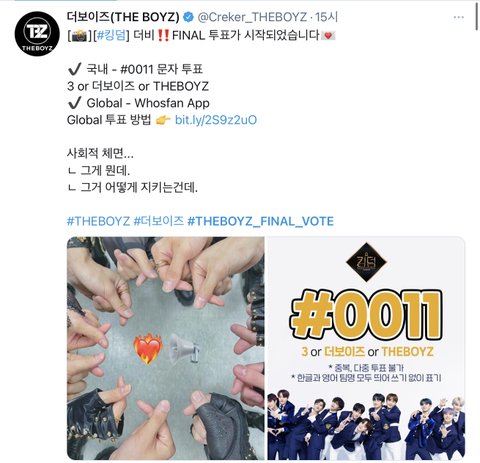The image size is (480, 463).
Task: Open the #0011 voting poster image
Action: [x=366, y=348]
